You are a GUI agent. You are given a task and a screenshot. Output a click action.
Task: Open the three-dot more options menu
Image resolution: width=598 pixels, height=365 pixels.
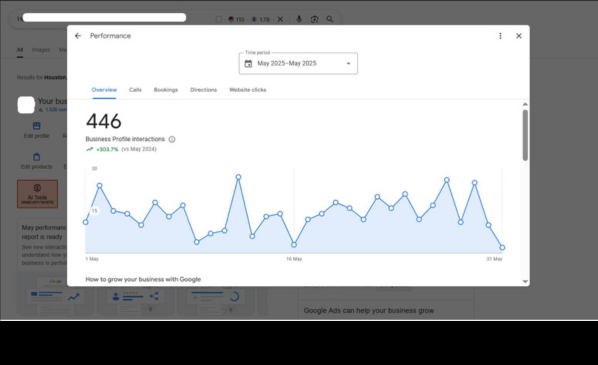500,36
